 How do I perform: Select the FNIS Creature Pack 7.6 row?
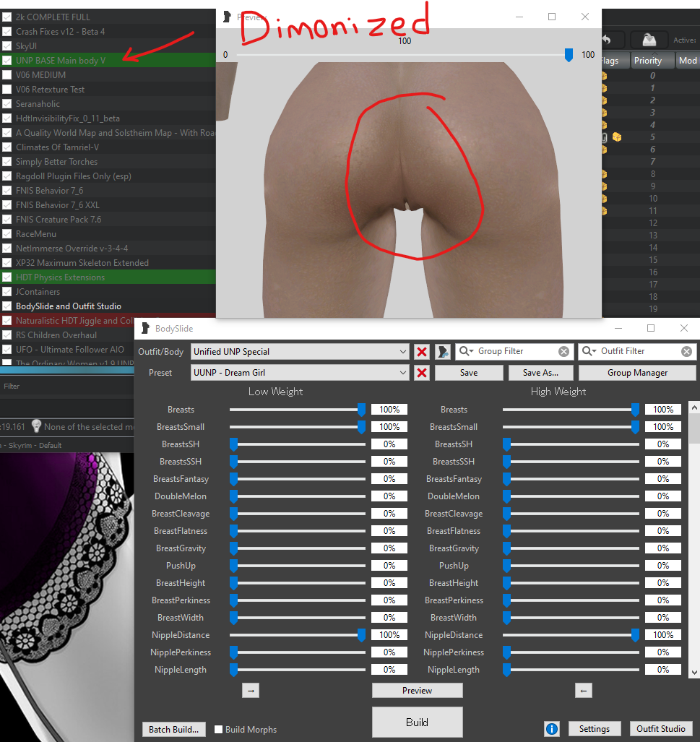click(108, 220)
